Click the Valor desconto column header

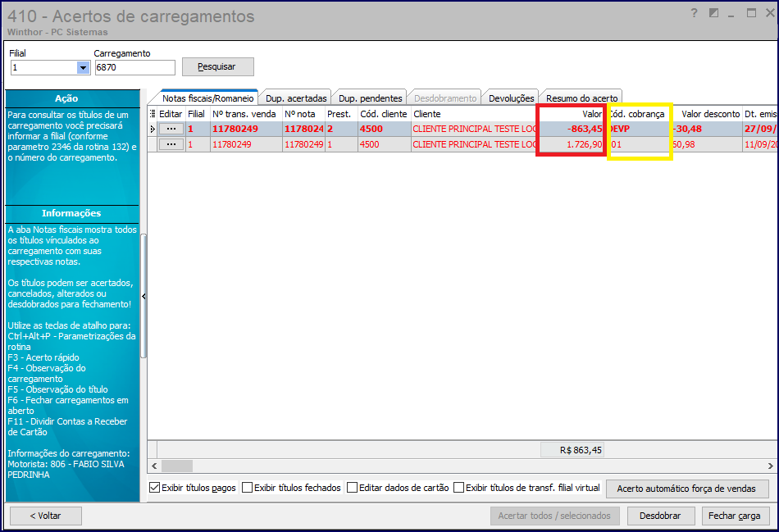pyautogui.click(x=707, y=114)
